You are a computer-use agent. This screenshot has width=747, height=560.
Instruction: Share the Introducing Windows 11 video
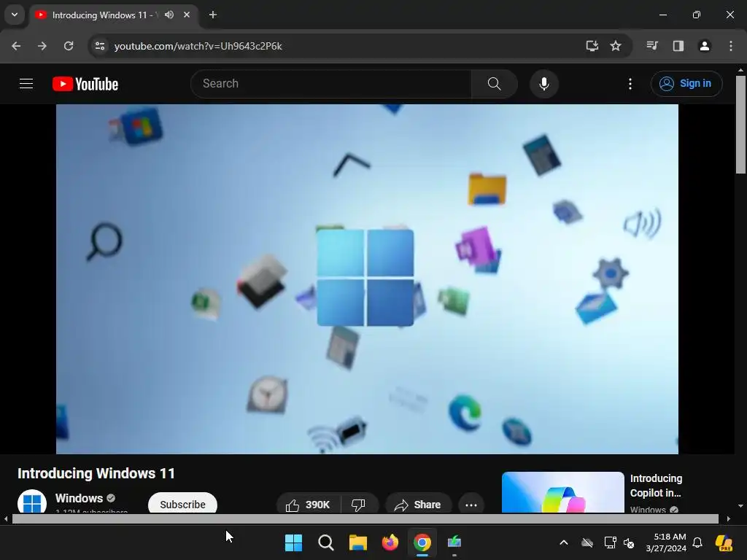tap(418, 505)
